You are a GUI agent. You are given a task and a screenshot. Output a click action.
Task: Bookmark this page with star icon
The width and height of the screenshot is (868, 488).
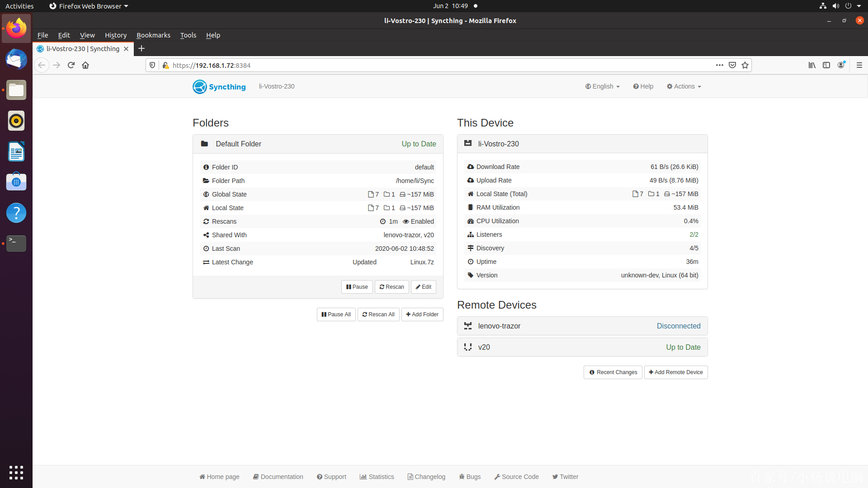pyautogui.click(x=745, y=65)
